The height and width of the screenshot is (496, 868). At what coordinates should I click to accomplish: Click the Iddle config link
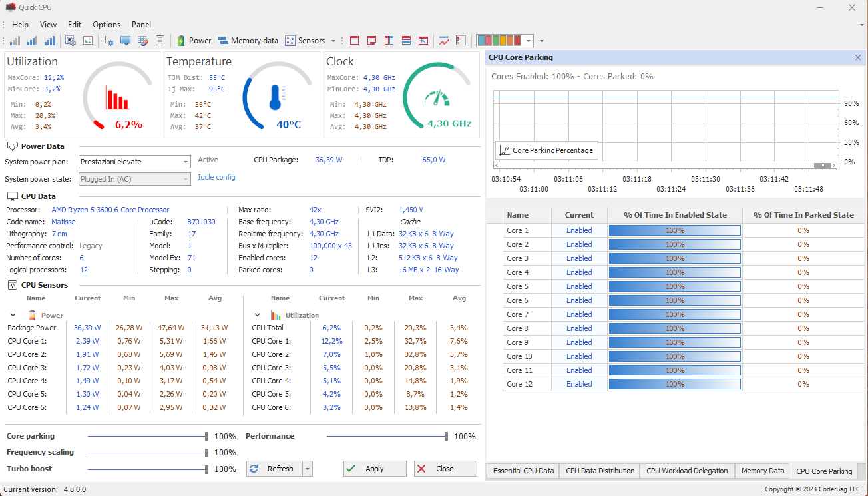pos(216,177)
